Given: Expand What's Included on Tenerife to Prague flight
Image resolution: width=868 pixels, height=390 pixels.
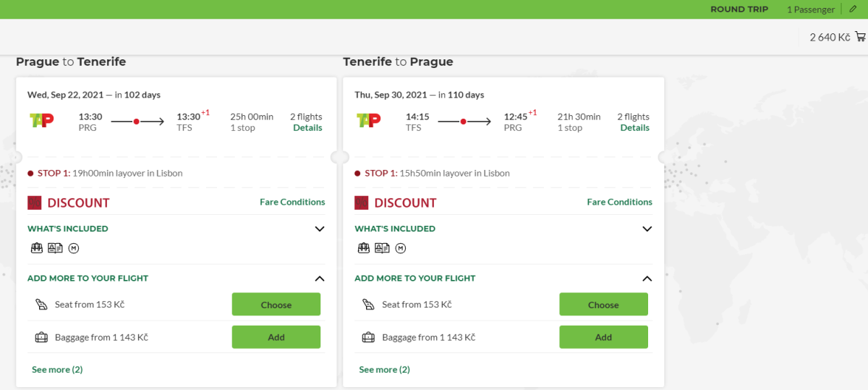Looking at the screenshot, I should pyautogui.click(x=647, y=229).
